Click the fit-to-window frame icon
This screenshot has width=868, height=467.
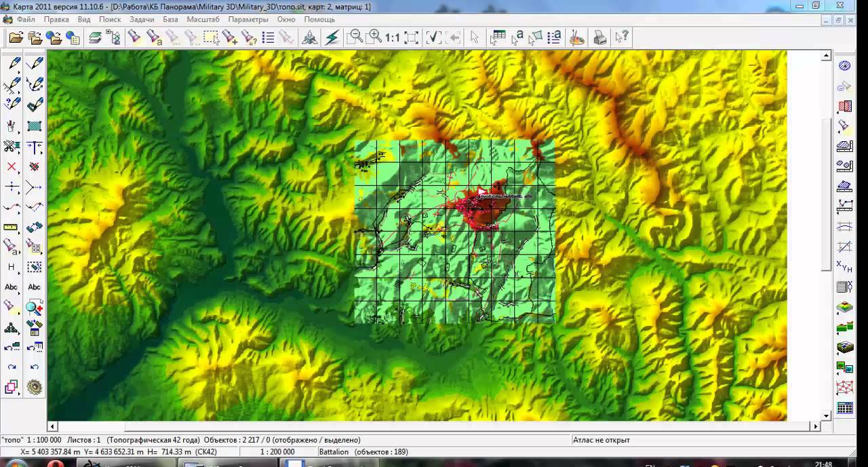click(411, 37)
